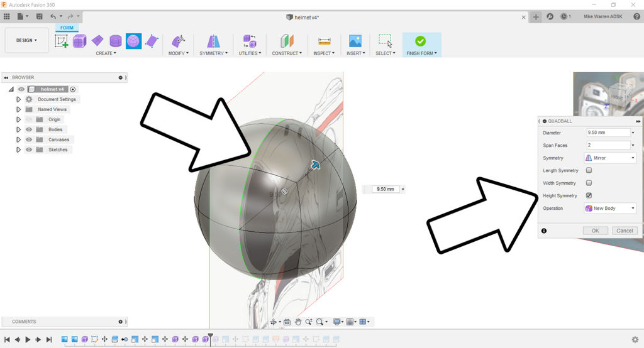
Task: Expand the Sketches folder
Action: [18, 150]
